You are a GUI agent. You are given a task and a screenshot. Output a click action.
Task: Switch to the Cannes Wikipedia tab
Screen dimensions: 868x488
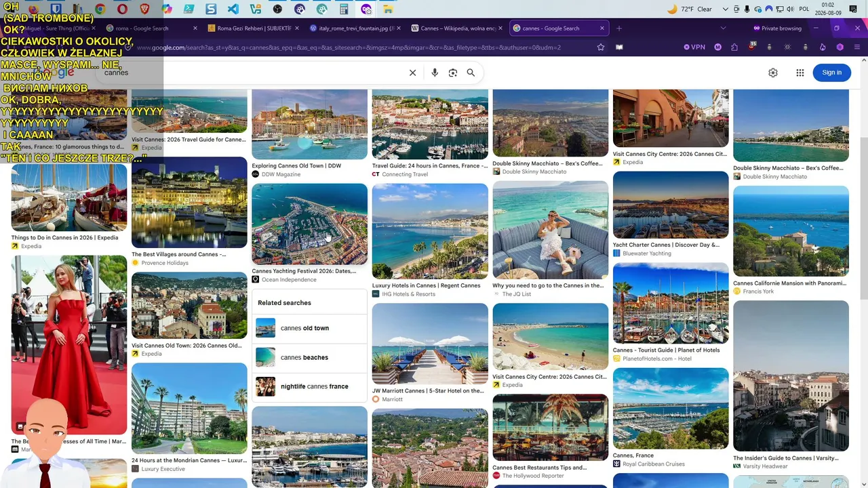click(x=456, y=28)
